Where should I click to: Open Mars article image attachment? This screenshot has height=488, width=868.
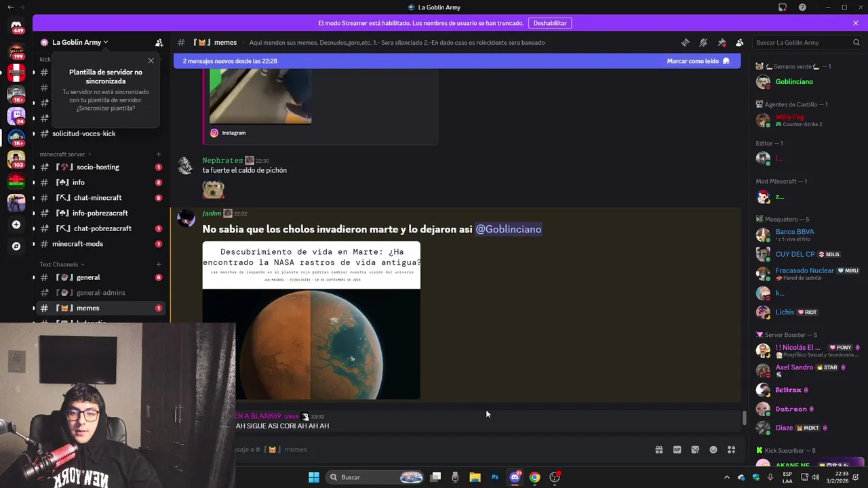coord(311,321)
